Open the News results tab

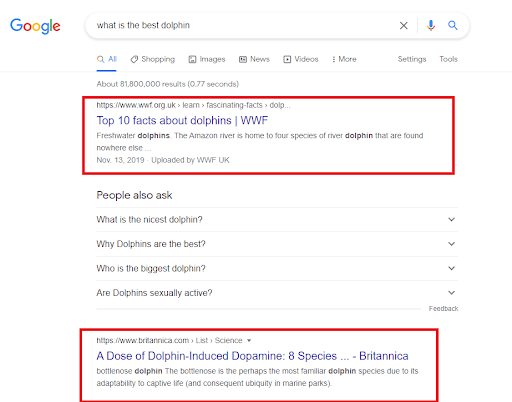click(254, 59)
